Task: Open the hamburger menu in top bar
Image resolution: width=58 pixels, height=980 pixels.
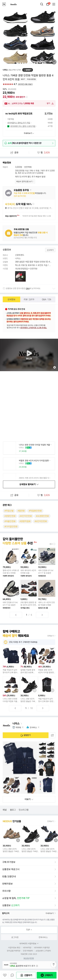Action: click(54, 4)
